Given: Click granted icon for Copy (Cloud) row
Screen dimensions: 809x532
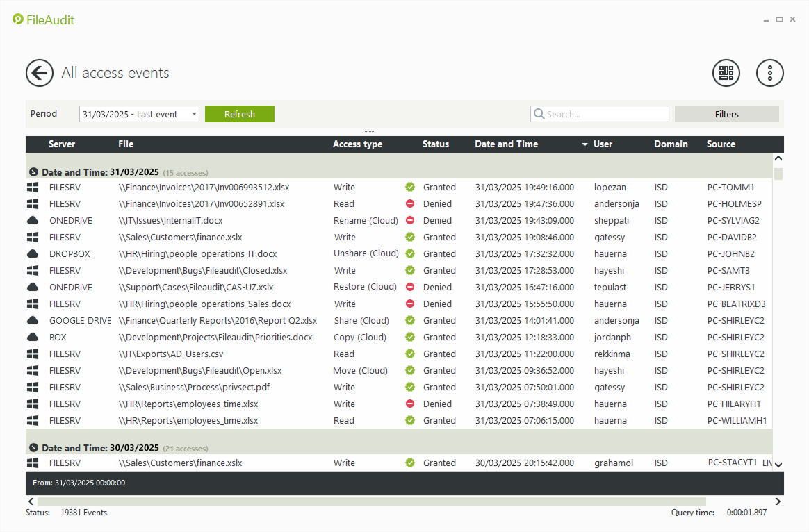Looking at the screenshot, I should coord(410,337).
